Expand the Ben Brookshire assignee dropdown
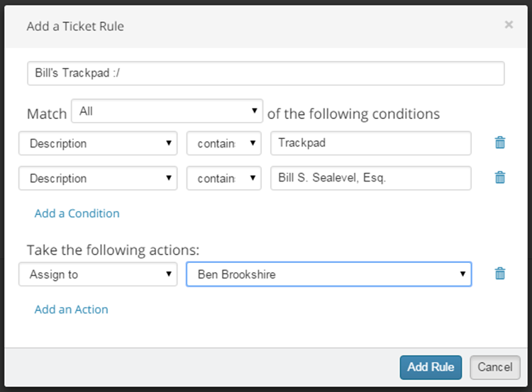Image resolution: width=532 pixels, height=392 pixels. (x=328, y=274)
